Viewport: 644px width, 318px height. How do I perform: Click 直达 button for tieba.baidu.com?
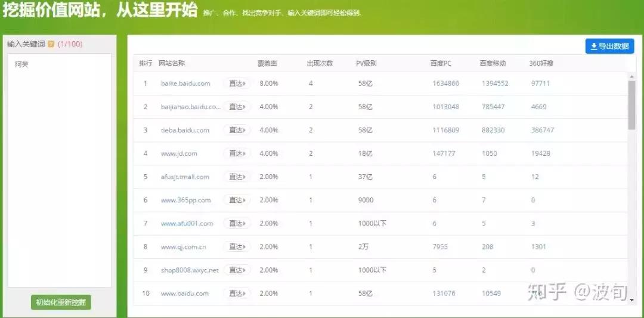click(237, 130)
